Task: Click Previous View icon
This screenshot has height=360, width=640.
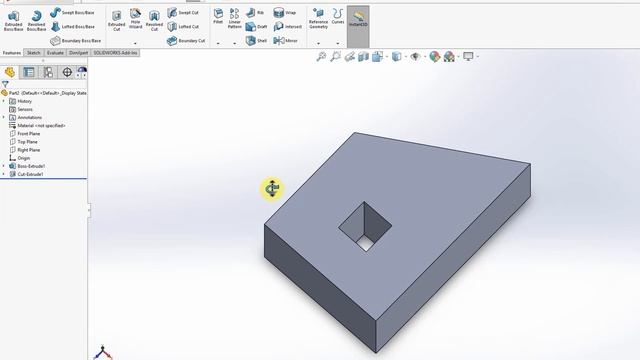Action: pyautogui.click(x=349, y=57)
